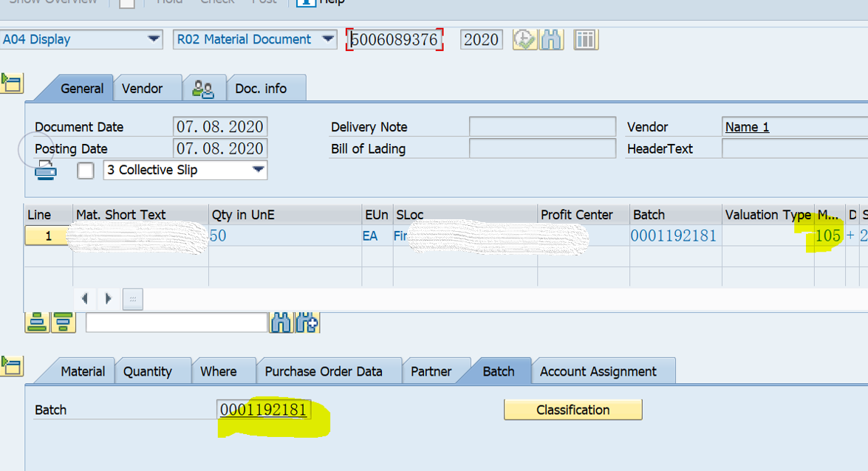Open the 3 Collective Slip dropdown
Screen dimensions: 868x471
(x=185, y=170)
